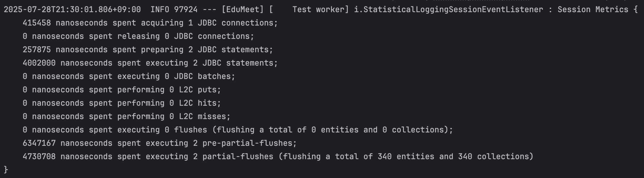Click the process ID 97924

[x=186, y=10]
